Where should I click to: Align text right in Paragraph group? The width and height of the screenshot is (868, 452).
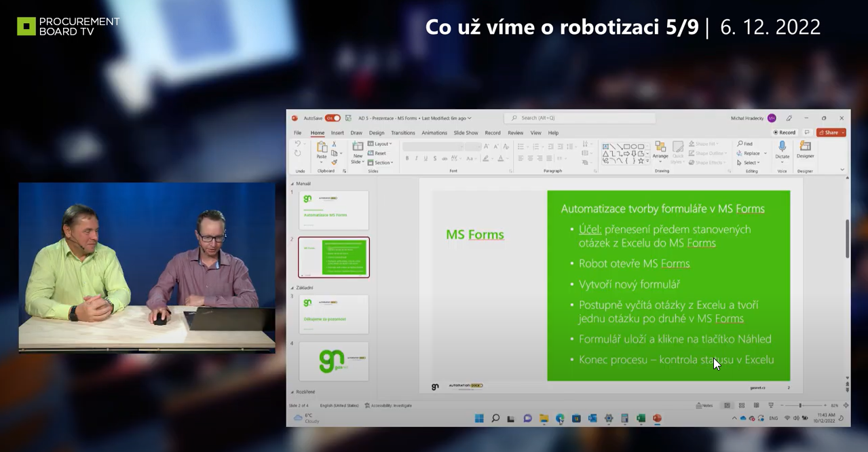[540, 159]
